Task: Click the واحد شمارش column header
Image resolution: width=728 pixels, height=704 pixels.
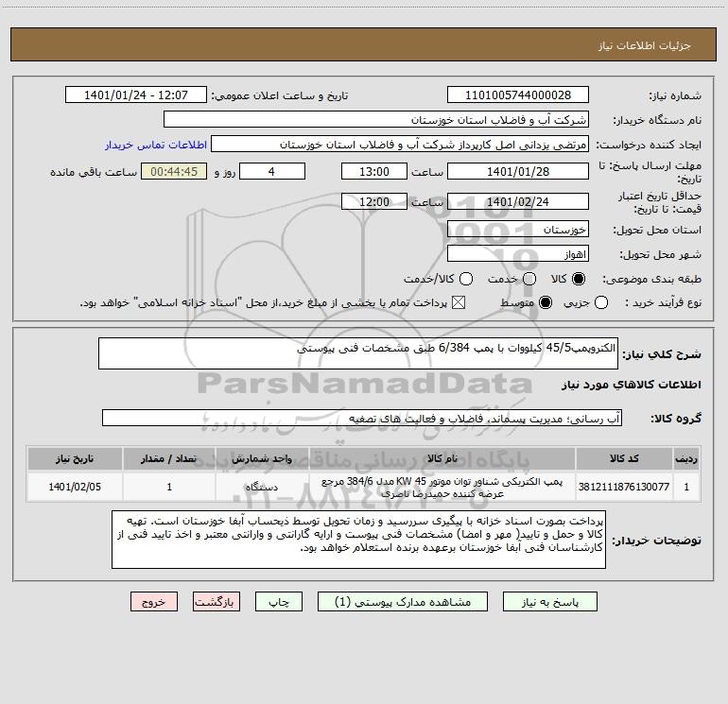Action: pyautogui.click(x=262, y=458)
